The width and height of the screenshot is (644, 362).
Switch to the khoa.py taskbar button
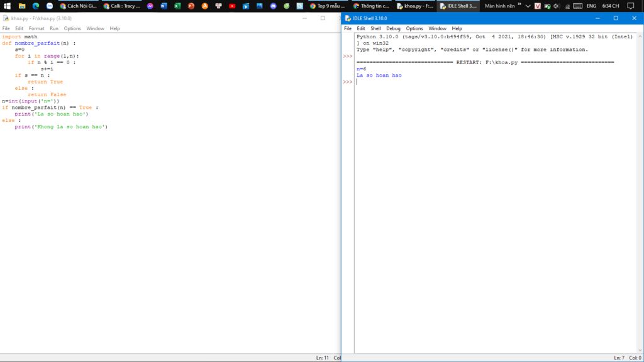[x=415, y=6]
